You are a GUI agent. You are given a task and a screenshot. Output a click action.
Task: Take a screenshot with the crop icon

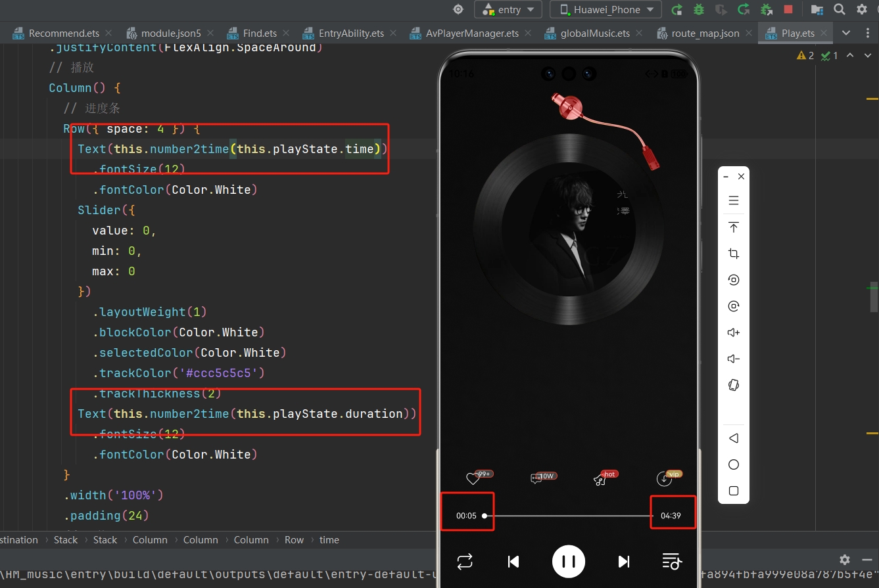(734, 254)
